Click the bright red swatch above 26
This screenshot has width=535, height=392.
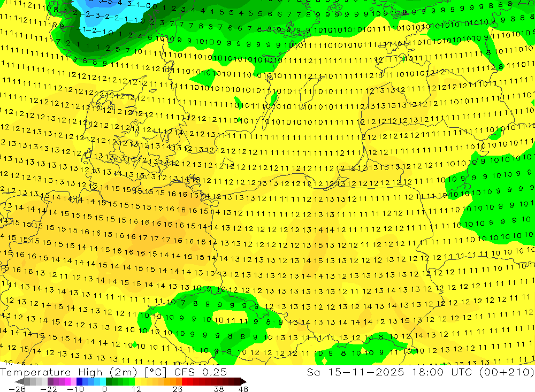[x=185, y=381]
